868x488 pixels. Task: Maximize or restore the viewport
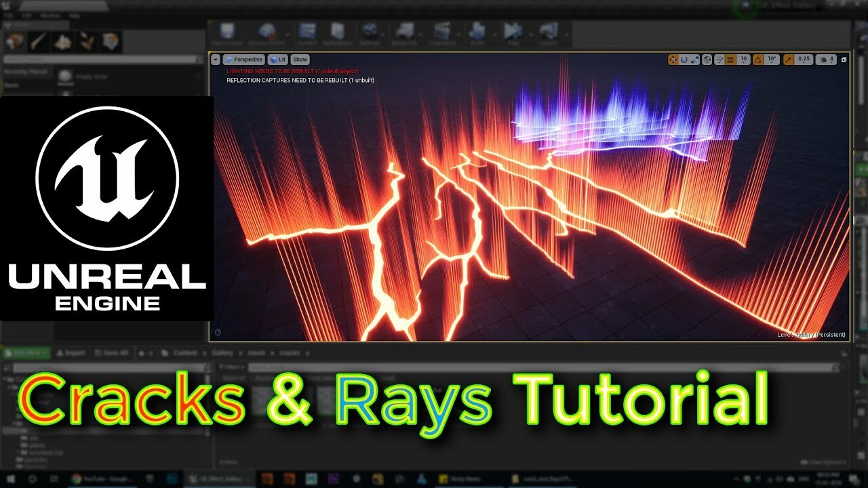(844, 60)
